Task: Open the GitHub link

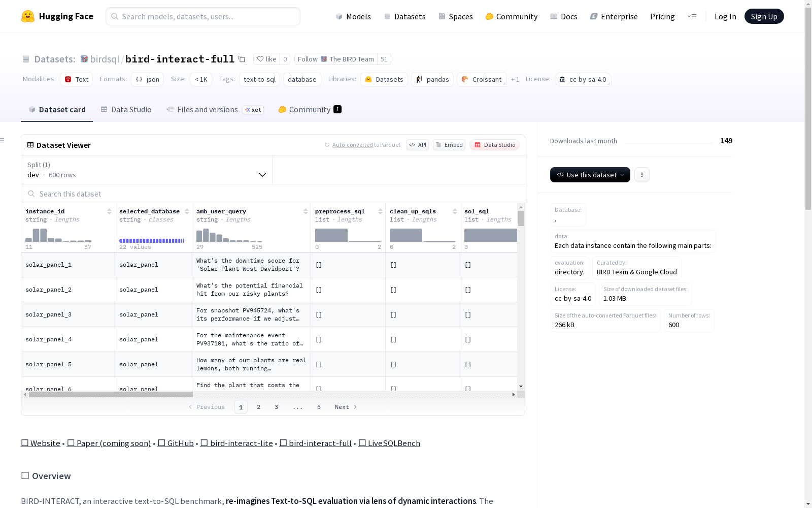Action: point(176,443)
